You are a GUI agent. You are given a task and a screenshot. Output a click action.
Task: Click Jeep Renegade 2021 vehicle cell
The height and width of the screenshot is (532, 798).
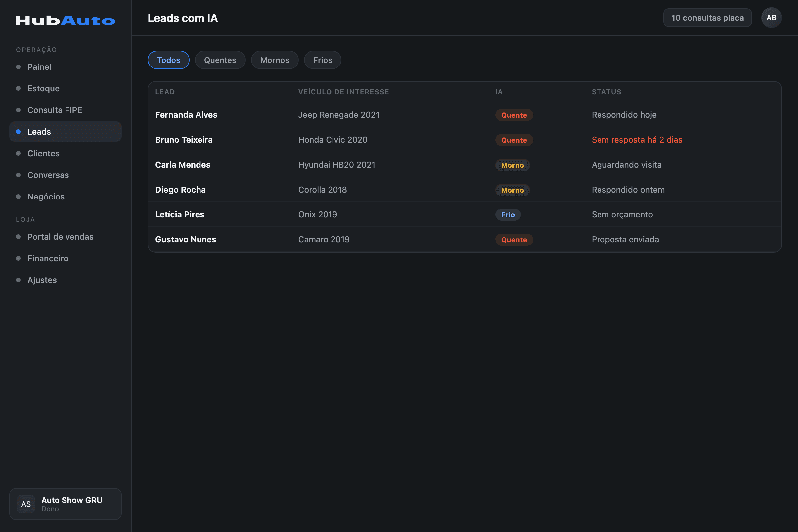pos(339,115)
